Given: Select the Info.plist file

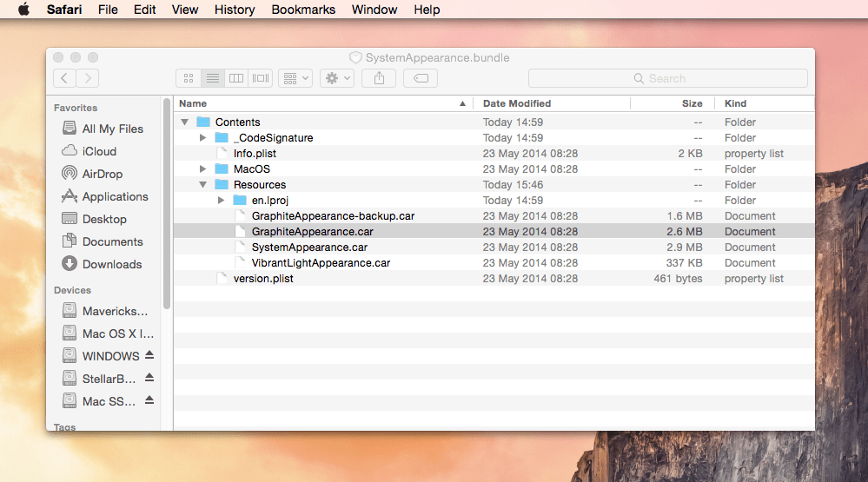Looking at the screenshot, I should 494,154.
